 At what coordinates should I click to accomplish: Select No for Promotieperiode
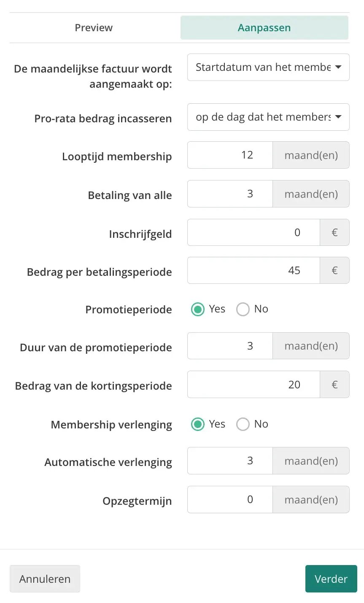[243, 309]
